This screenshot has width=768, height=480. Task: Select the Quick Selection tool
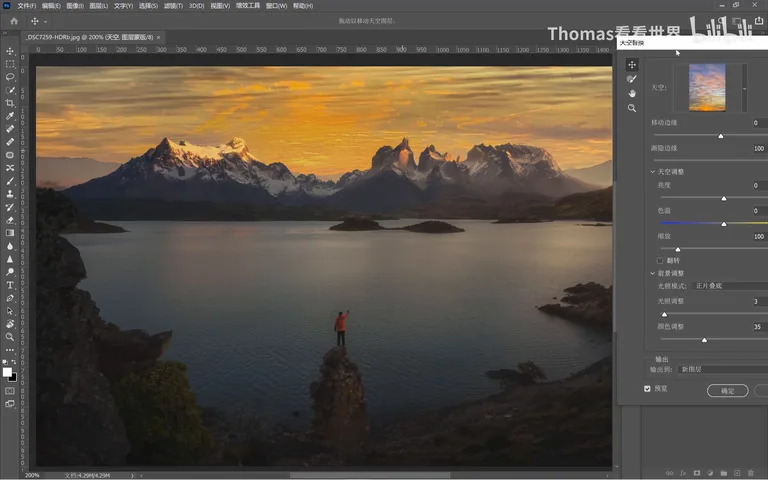point(10,90)
